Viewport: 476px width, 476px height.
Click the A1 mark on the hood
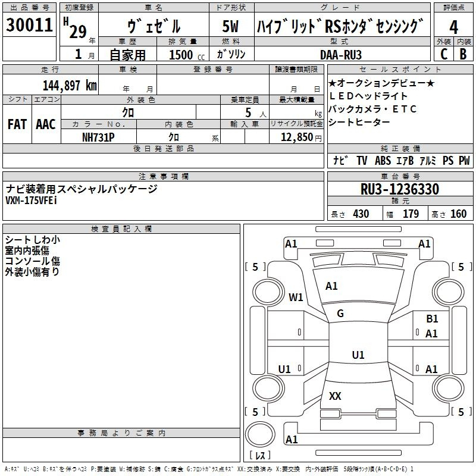[x=331, y=286]
